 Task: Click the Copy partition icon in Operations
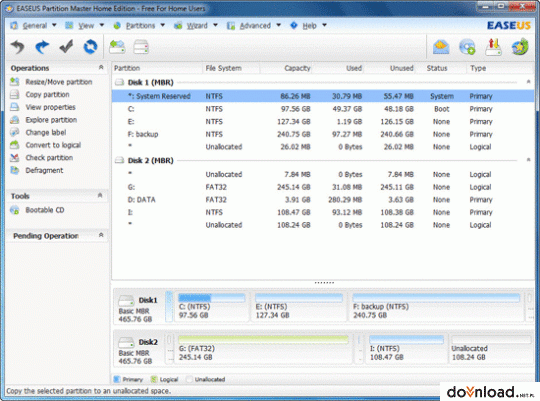coord(14,94)
